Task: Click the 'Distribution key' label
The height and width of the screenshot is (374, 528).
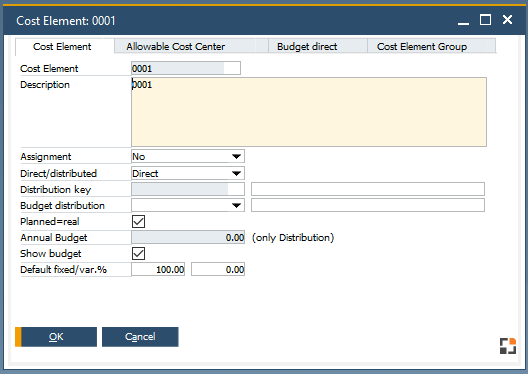Action: tap(56, 190)
